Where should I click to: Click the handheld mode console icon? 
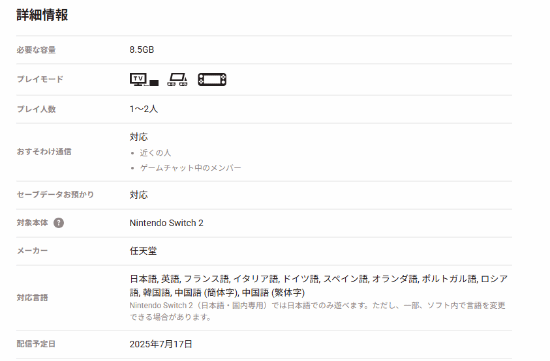pyautogui.click(x=212, y=79)
